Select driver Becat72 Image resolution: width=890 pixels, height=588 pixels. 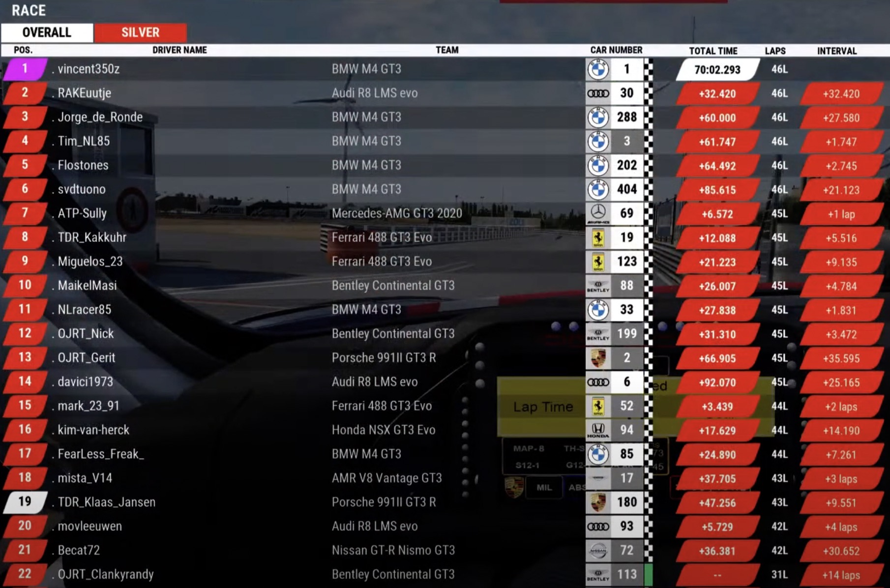(79, 551)
